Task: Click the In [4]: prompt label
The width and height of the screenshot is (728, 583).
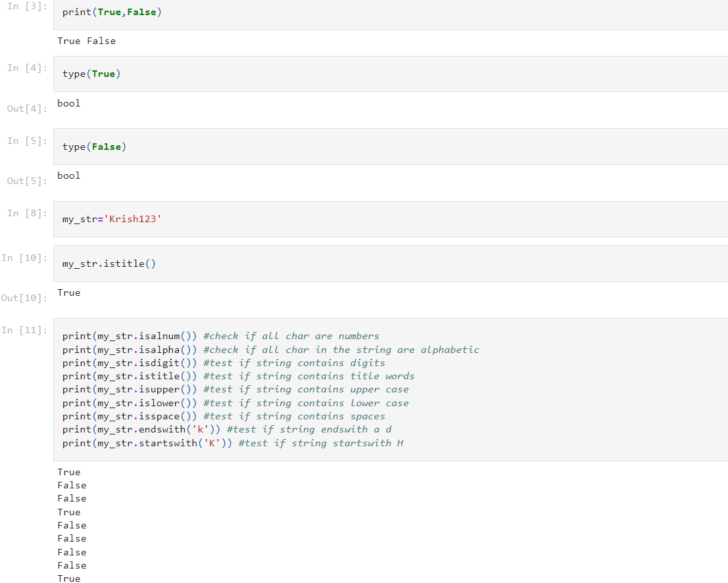Action: (27, 68)
